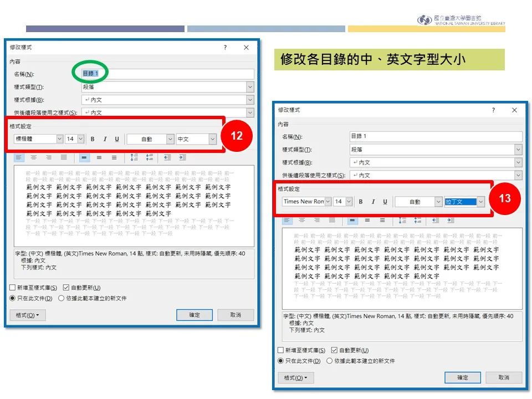The width and height of the screenshot is (532, 399).
Task: Apply italic formatting in the left dialog
Action: [x=105, y=139]
